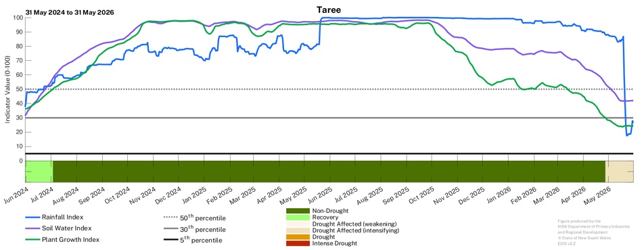Screen dimensions: 644x250
Task: Click the Recovery light green legend swatch
Action: click(298, 217)
